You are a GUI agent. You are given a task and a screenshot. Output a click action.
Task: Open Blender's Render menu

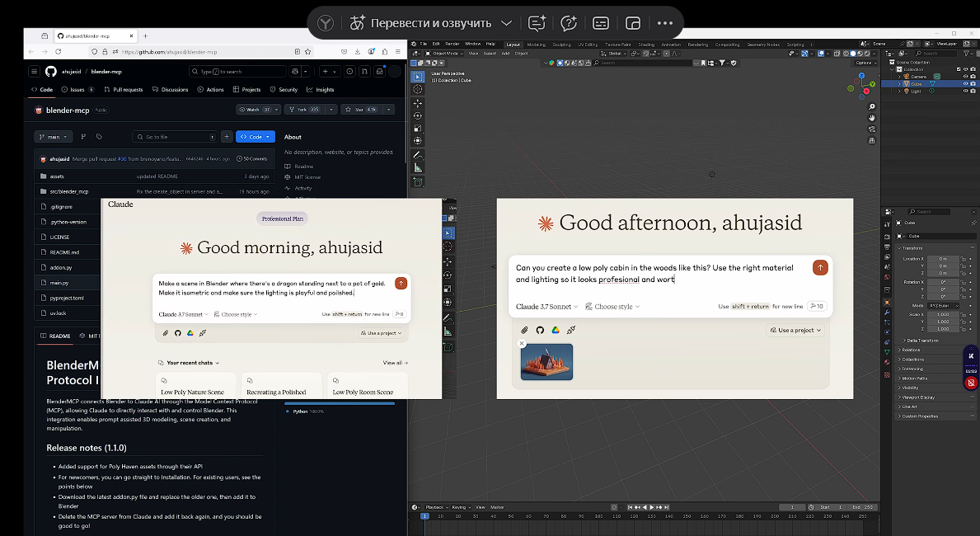452,44
